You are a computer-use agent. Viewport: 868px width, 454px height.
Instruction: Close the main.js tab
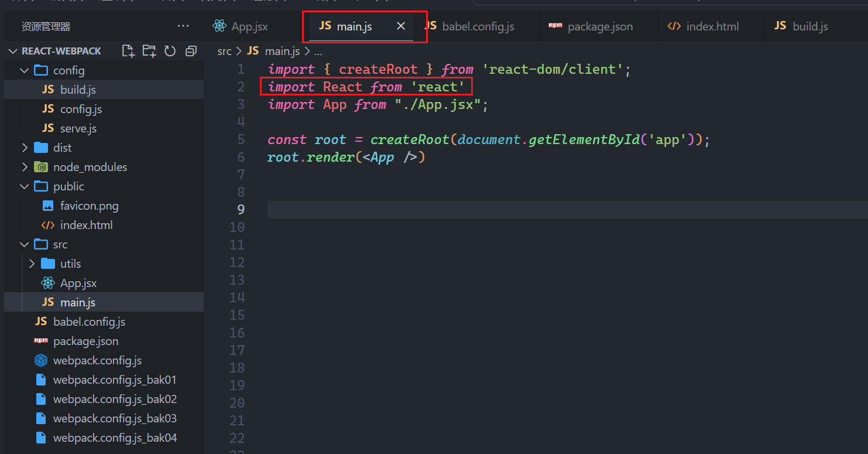tap(401, 26)
